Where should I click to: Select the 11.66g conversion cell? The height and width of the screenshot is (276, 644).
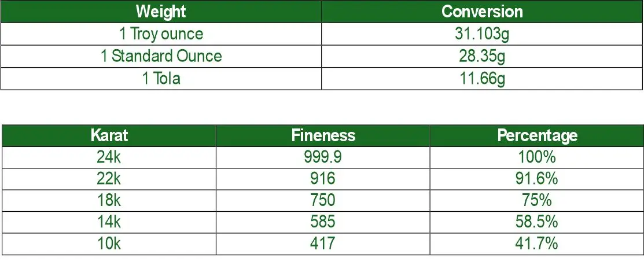click(482, 78)
